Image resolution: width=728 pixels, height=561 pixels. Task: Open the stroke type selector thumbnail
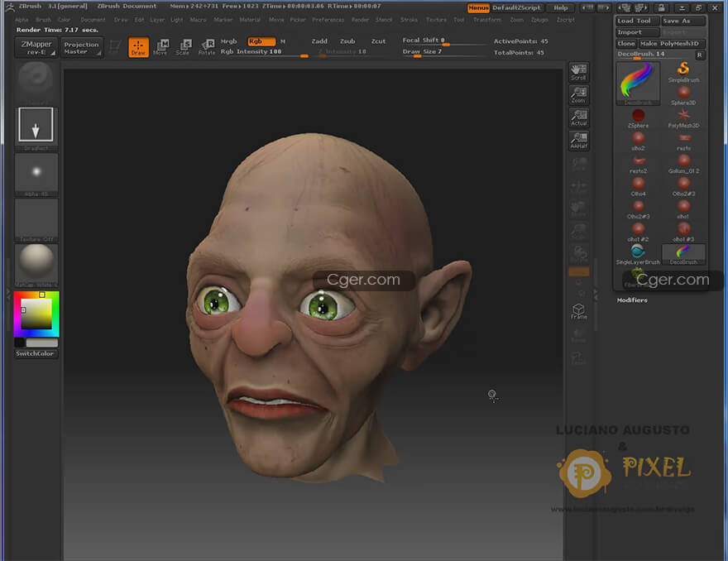36,128
